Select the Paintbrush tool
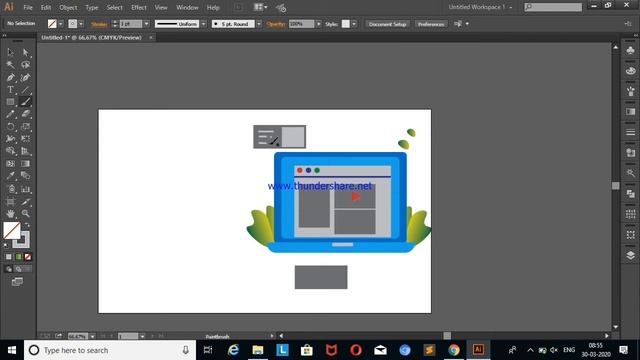The width and height of the screenshot is (640, 360). [x=26, y=102]
